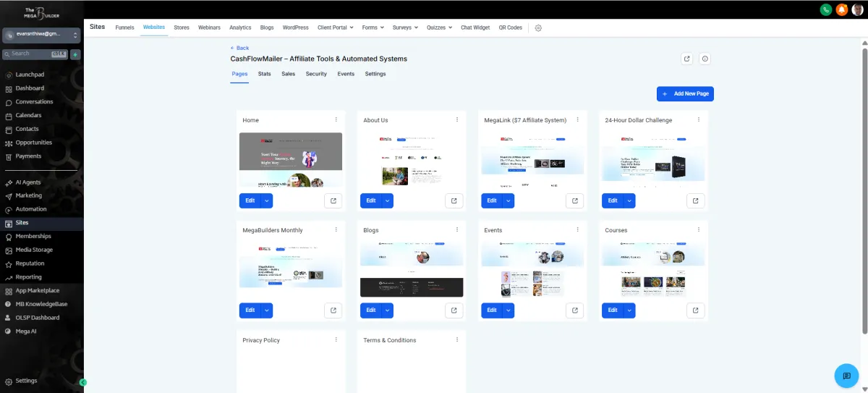Click the Sites settings gear icon

click(538, 28)
